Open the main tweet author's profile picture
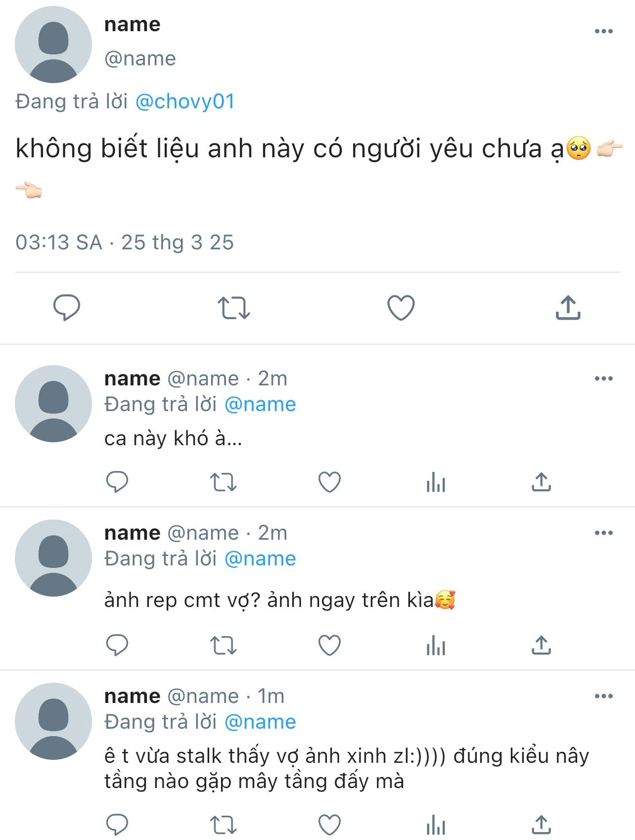This screenshot has width=635, height=840. (53, 45)
